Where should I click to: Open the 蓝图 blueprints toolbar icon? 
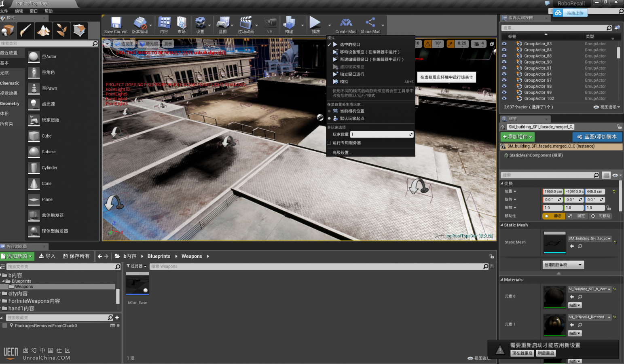(x=223, y=25)
